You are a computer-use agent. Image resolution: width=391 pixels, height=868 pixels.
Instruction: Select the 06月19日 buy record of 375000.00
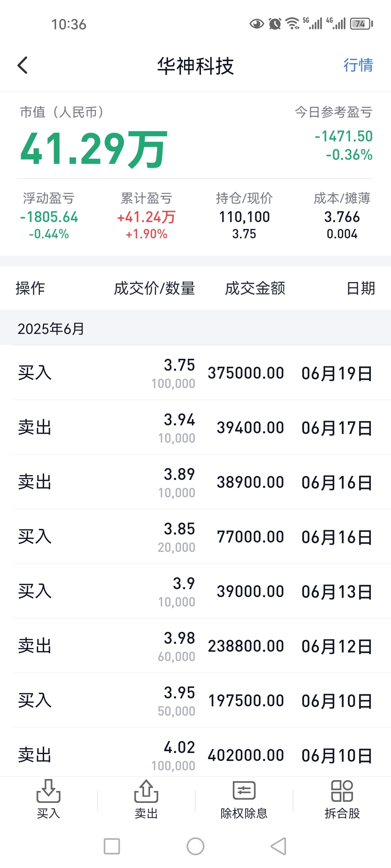[x=195, y=373]
